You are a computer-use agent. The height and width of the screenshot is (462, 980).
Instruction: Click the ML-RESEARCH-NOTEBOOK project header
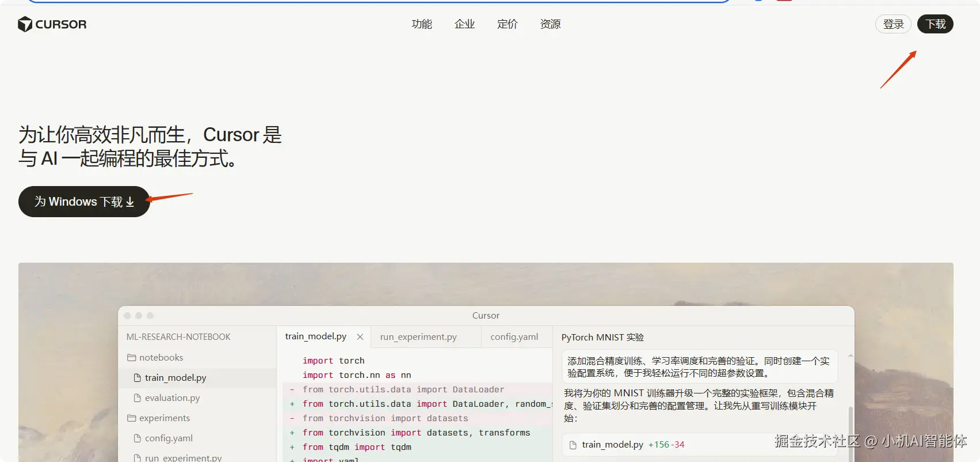(x=178, y=337)
